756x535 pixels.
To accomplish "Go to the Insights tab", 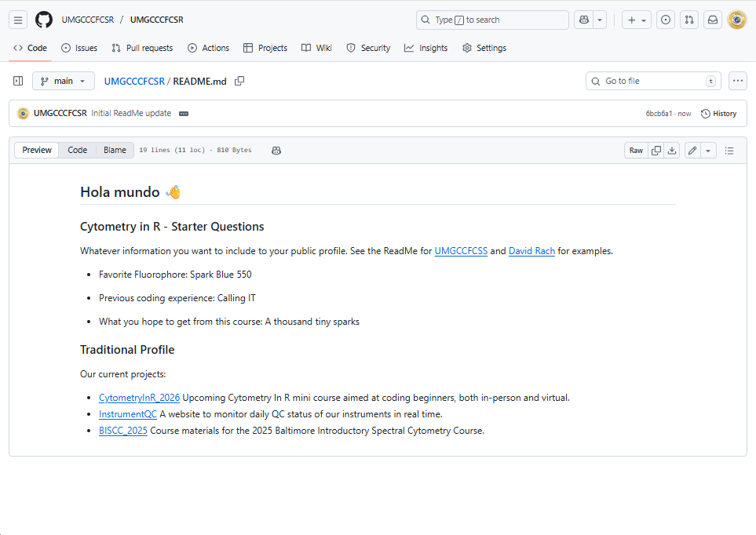I will (x=425, y=48).
